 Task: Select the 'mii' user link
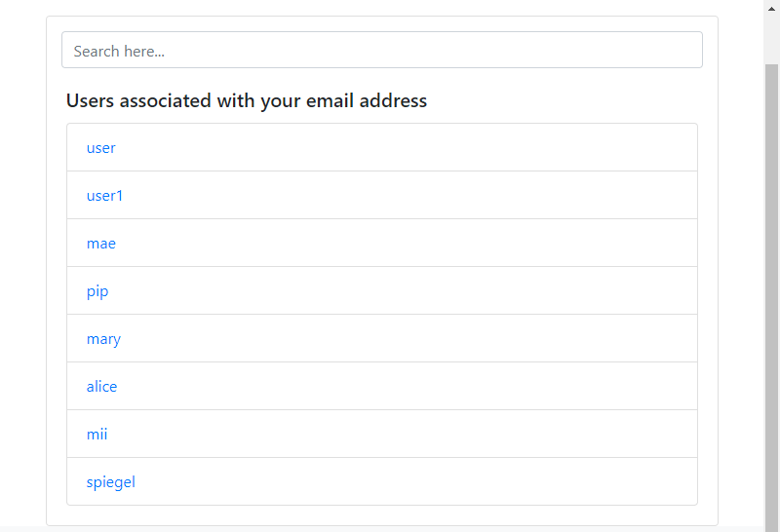pyautogui.click(x=97, y=435)
